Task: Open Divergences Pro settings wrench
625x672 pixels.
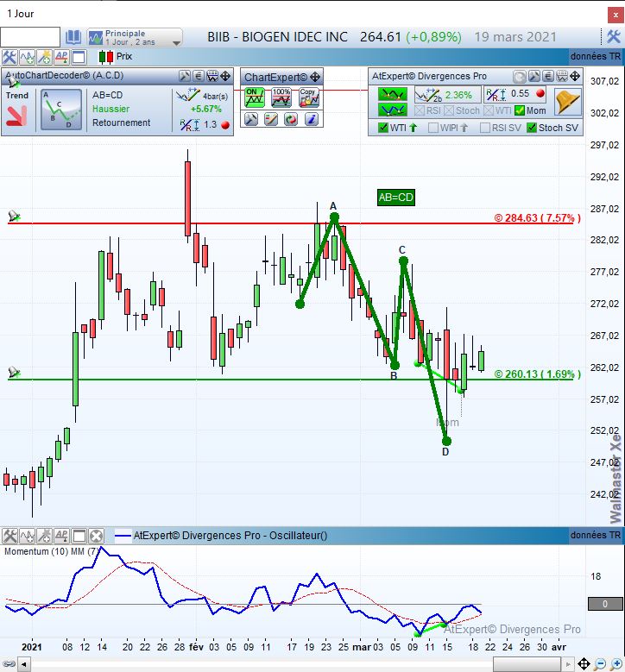Action: coord(534,77)
